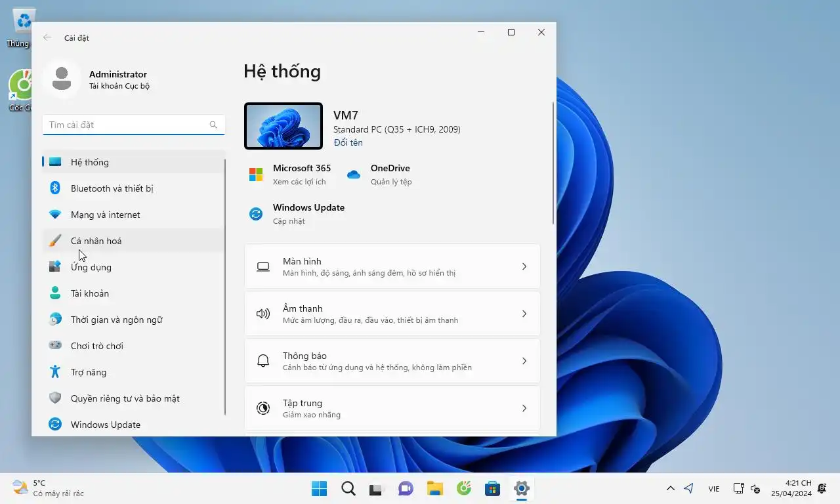Go back with the arrow in Settings
The height and width of the screenshot is (504, 840).
47,37
